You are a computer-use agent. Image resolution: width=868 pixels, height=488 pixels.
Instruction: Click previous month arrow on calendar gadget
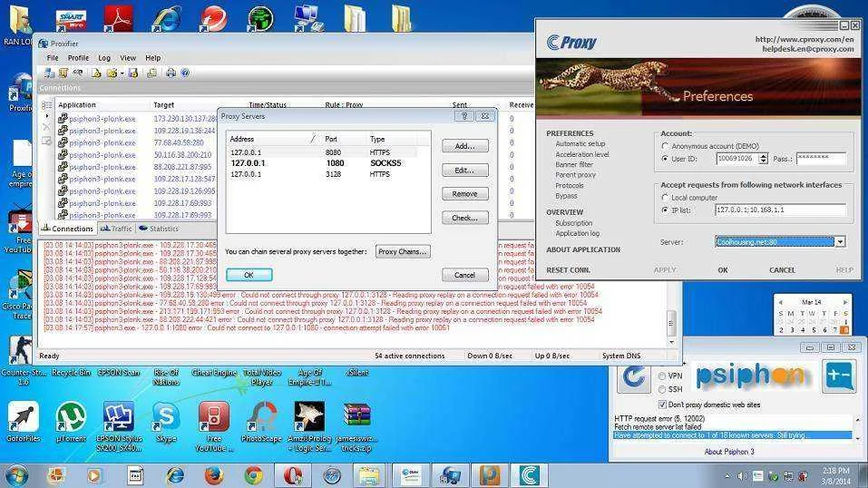pos(781,302)
